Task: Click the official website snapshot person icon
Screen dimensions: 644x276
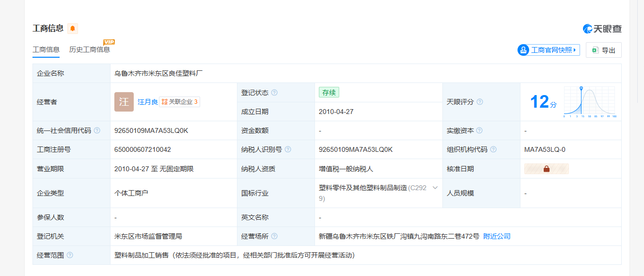Action: tap(523, 50)
